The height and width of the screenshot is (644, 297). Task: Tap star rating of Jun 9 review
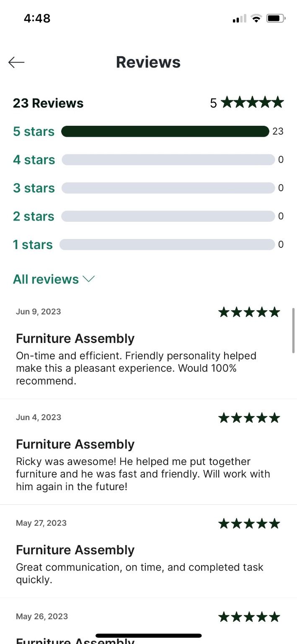pyautogui.click(x=249, y=312)
